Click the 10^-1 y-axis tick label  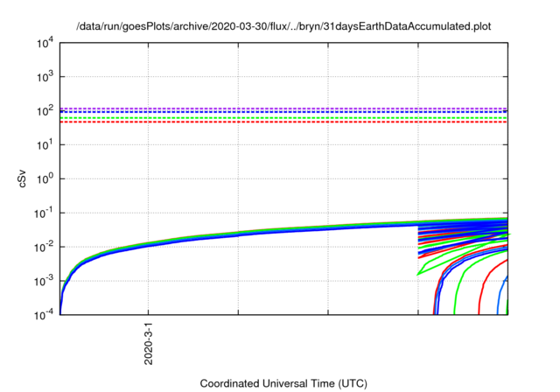point(45,213)
